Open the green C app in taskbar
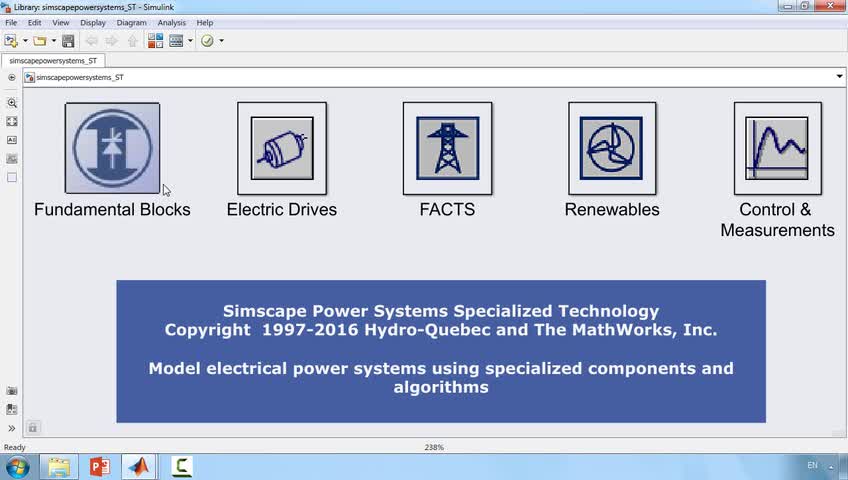 [182, 467]
